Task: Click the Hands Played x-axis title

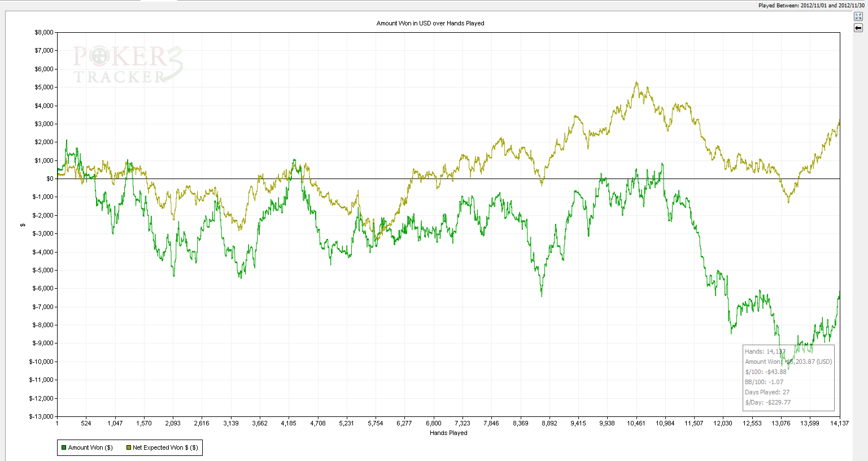Action: coord(448,433)
